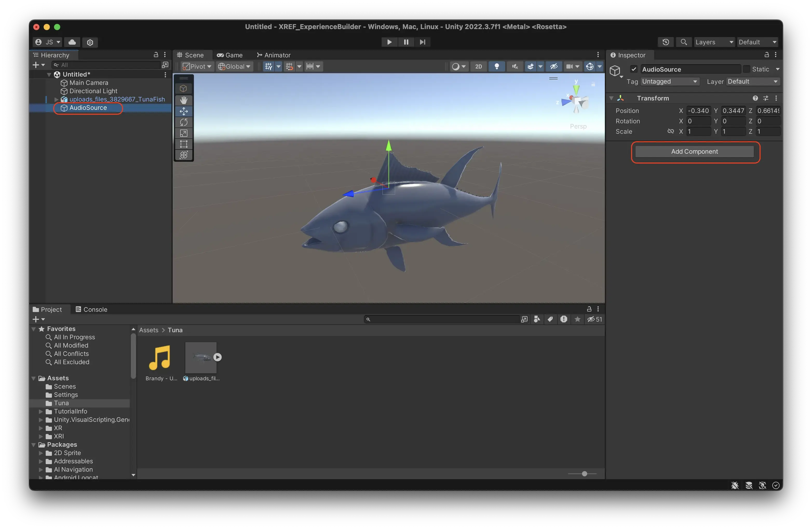
Task: Select the Scale tool
Action: (184, 133)
